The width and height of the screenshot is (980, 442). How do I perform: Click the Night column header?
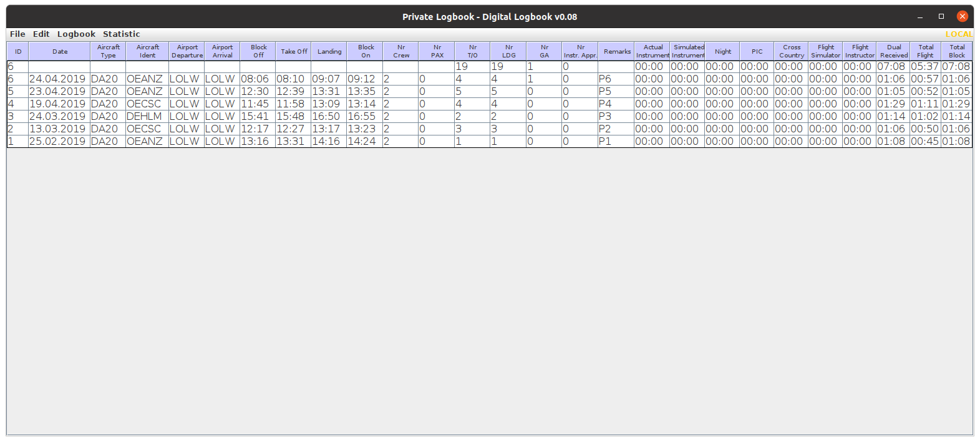tap(723, 51)
